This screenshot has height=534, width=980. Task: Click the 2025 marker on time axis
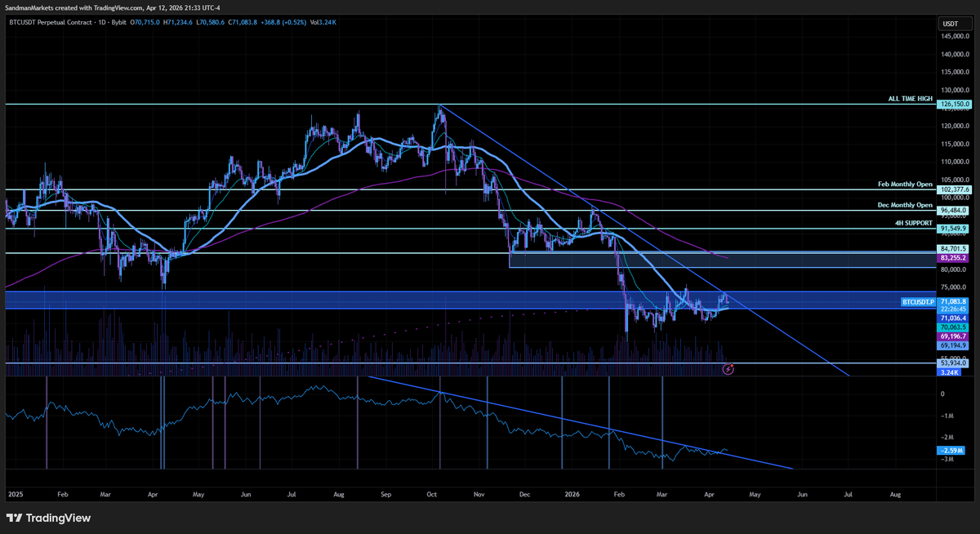pos(16,495)
